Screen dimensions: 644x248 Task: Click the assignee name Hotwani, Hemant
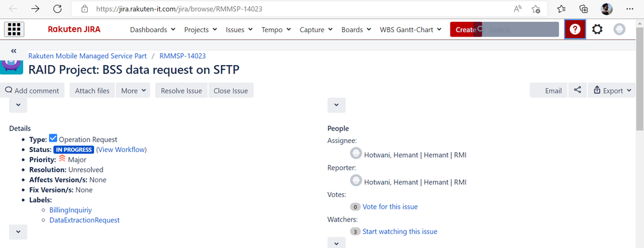coord(415,155)
